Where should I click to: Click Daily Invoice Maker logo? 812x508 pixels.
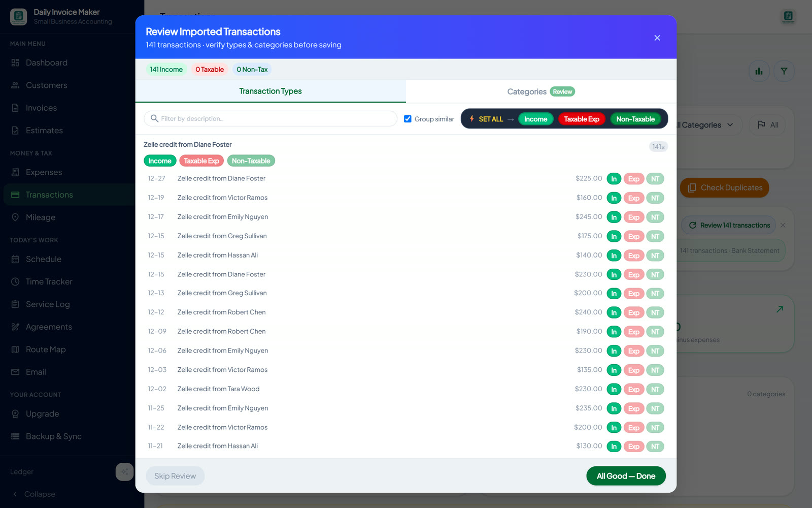point(19,17)
